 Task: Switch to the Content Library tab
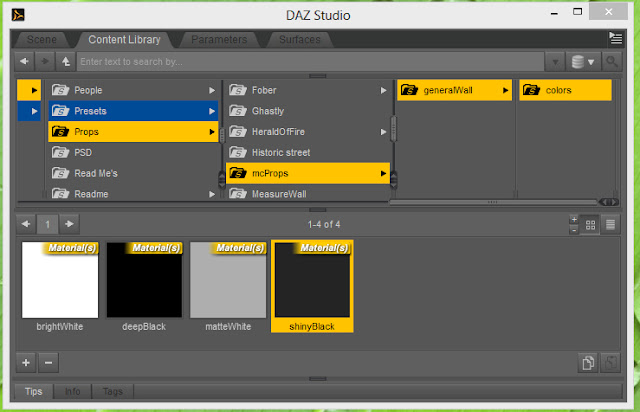124,40
